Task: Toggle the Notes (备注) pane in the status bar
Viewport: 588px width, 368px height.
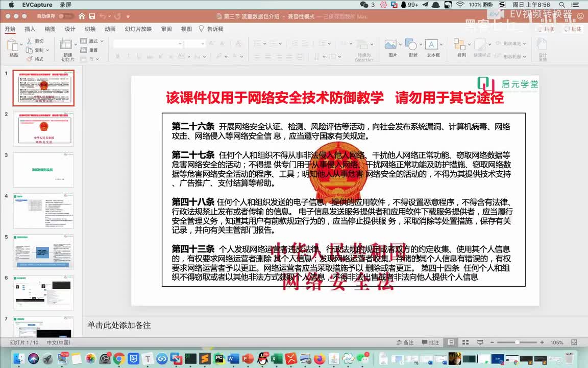Action: (x=405, y=342)
